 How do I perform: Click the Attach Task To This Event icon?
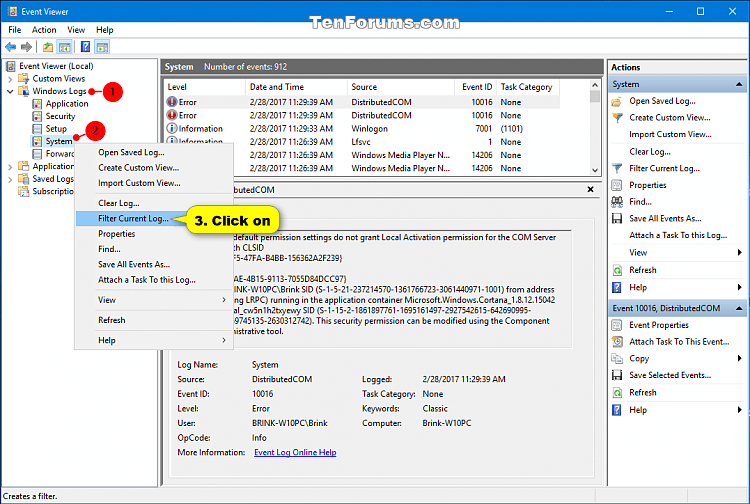617,342
